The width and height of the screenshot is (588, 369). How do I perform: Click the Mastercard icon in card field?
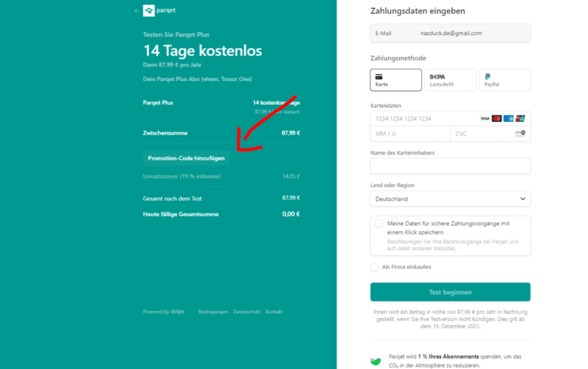click(497, 118)
